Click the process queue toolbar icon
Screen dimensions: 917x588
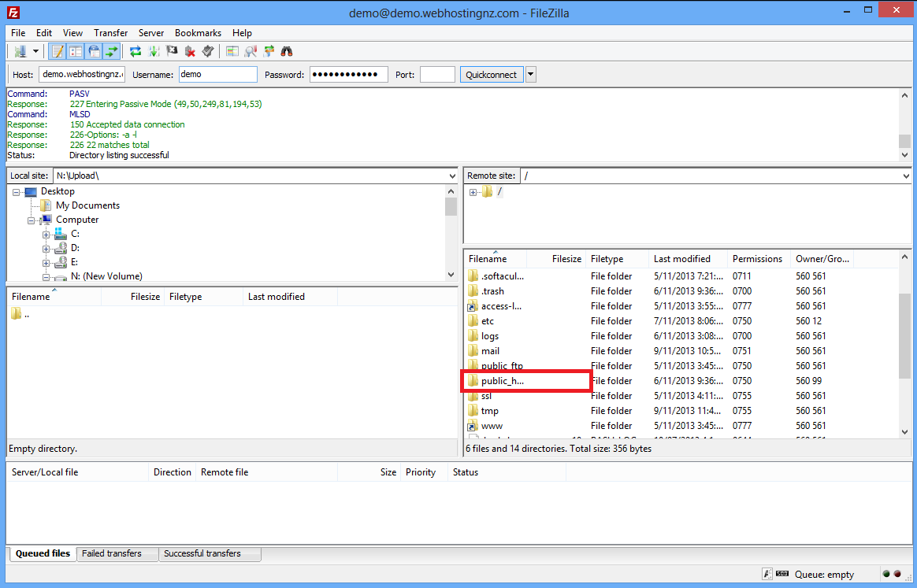(x=154, y=52)
